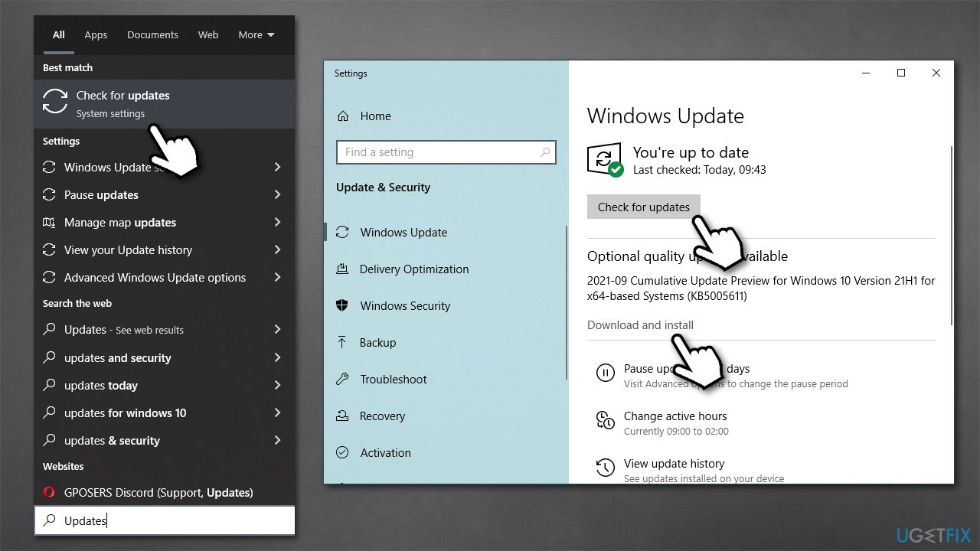The height and width of the screenshot is (551, 980).
Task: Expand the updates for windows 10 suggestion
Action: (277, 412)
